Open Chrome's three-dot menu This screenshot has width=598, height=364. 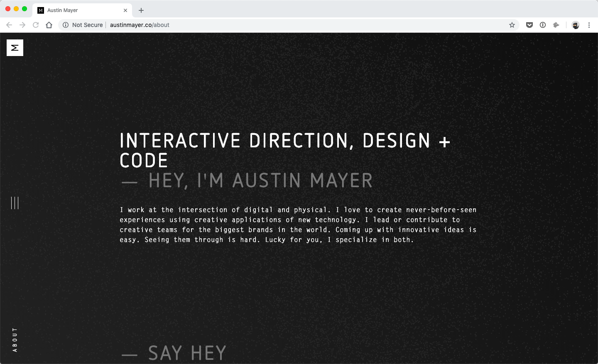[589, 25]
